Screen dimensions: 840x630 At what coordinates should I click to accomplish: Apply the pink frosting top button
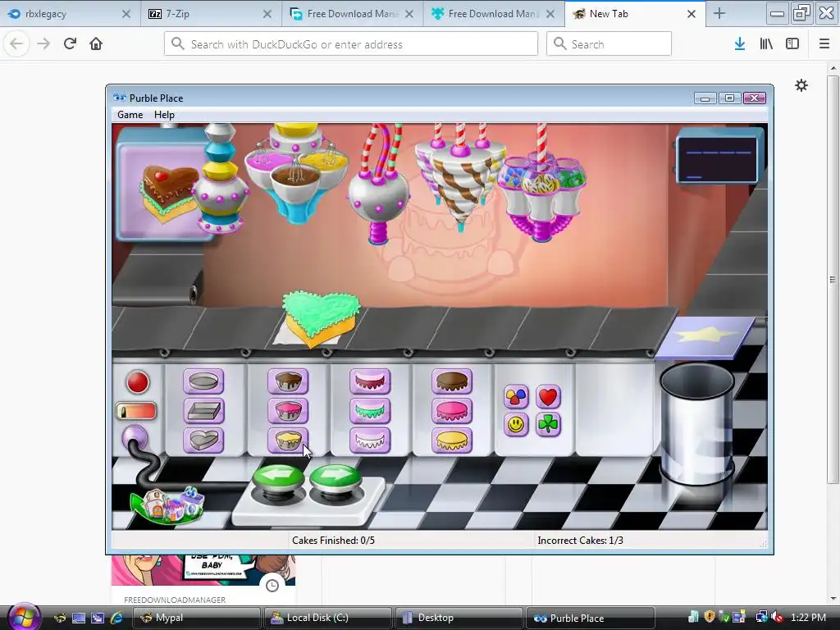coord(452,412)
